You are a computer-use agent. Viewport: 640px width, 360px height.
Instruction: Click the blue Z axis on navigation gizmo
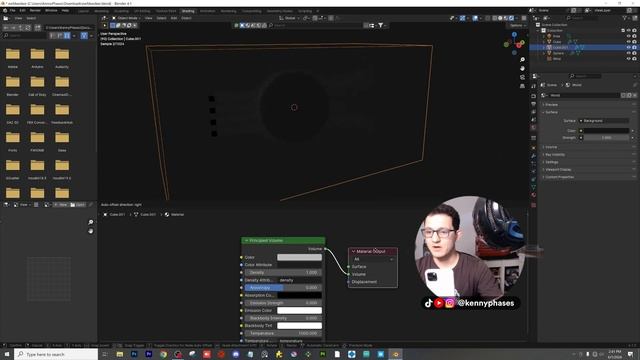point(514,35)
